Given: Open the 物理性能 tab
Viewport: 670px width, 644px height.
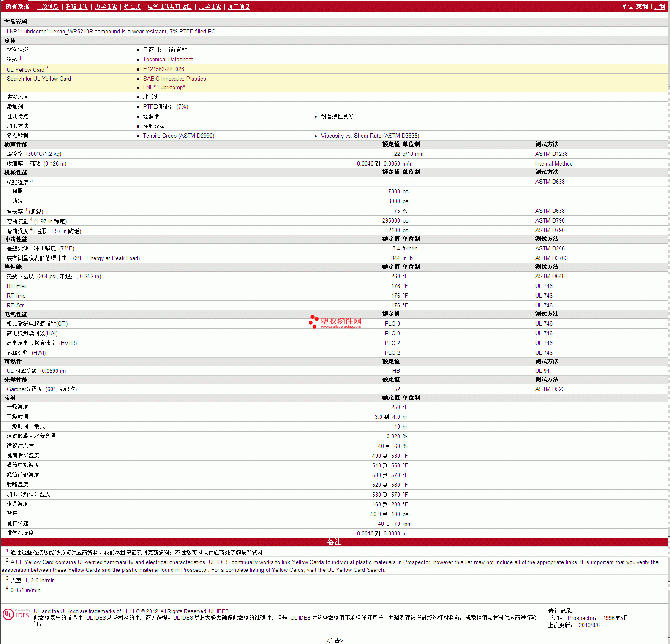Looking at the screenshot, I should click(x=77, y=6).
